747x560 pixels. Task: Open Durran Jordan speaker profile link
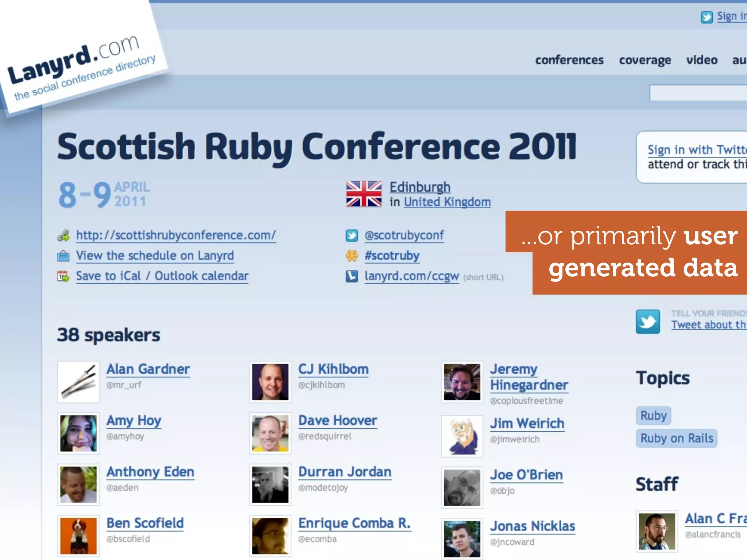pyautogui.click(x=345, y=472)
